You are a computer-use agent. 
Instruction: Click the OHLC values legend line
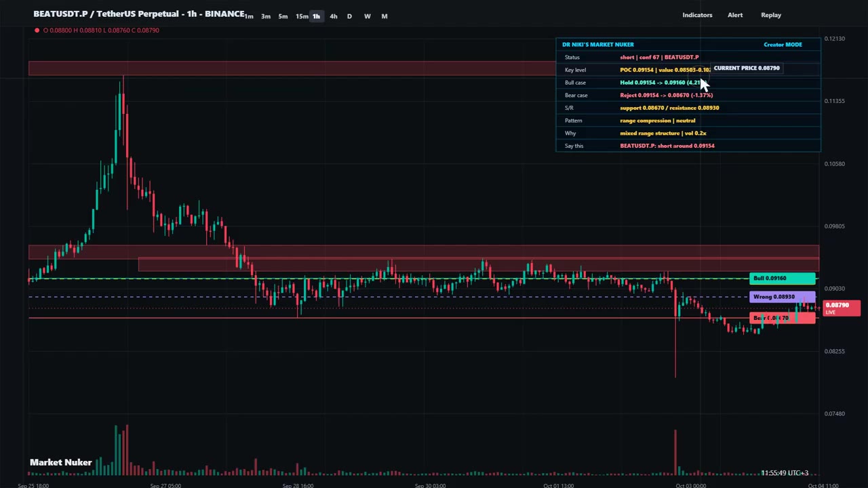pos(101,30)
